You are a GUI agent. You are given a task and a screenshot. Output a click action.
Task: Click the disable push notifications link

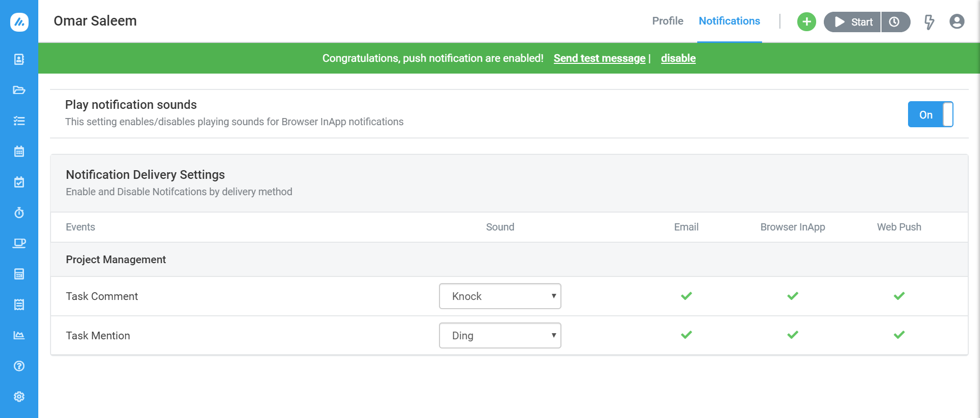point(678,58)
